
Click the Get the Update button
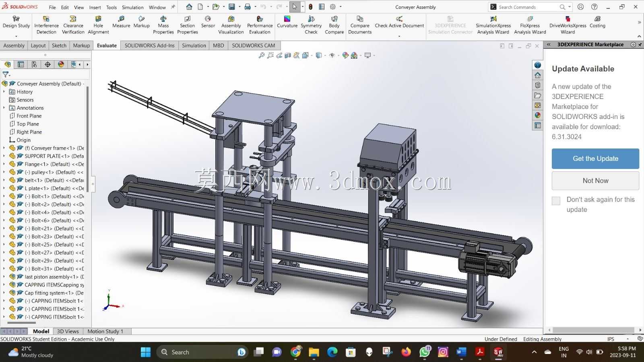(595, 158)
